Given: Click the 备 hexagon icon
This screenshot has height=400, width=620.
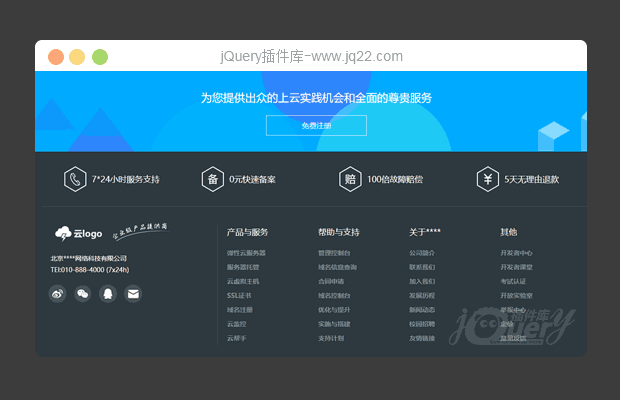Looking at the screenshot, I should tap(212, 179).
